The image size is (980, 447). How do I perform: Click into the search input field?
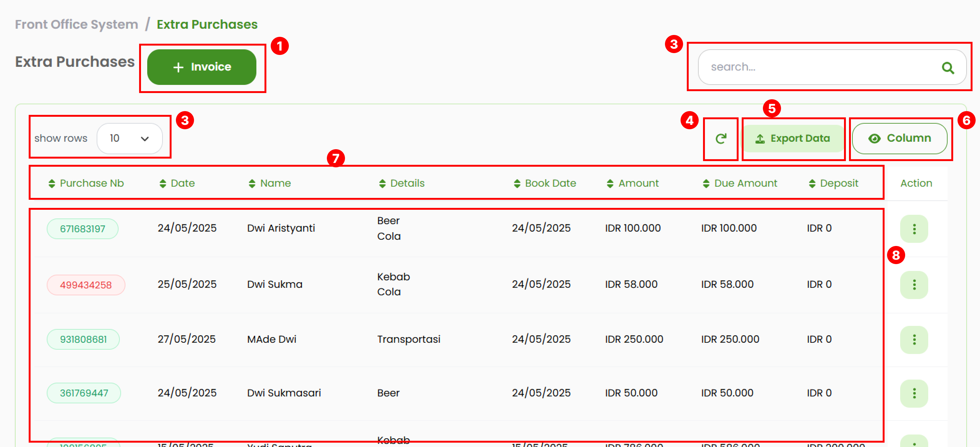coord(818,67)
